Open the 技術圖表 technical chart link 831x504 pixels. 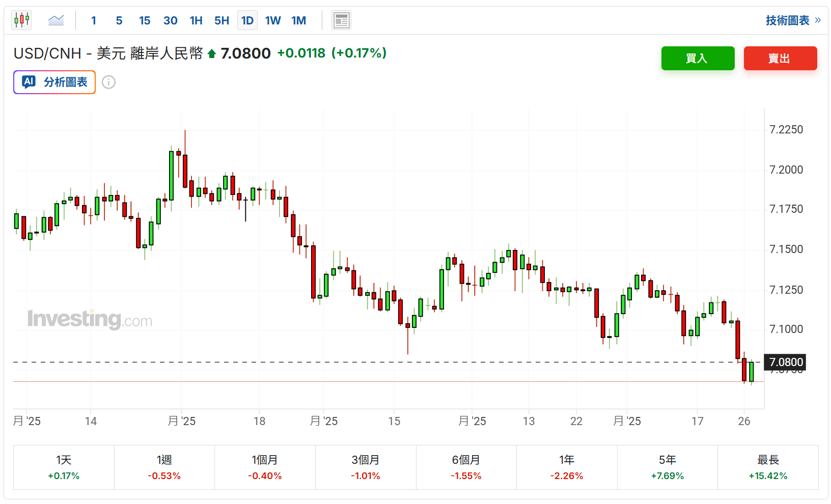(793, 20)
